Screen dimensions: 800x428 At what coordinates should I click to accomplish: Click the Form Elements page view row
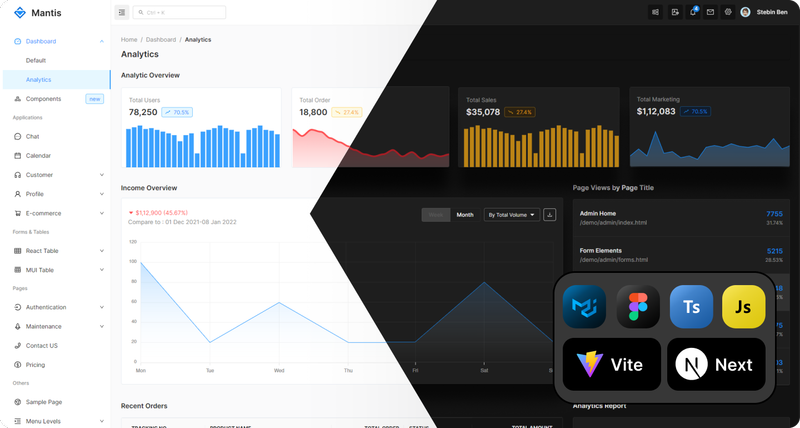(681, 256)
